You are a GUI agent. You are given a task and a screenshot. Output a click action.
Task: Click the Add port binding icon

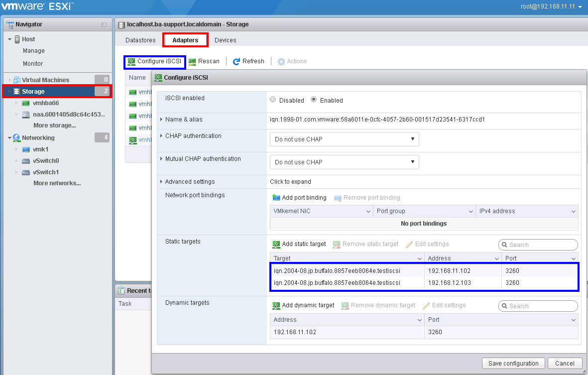pos(276,198)
